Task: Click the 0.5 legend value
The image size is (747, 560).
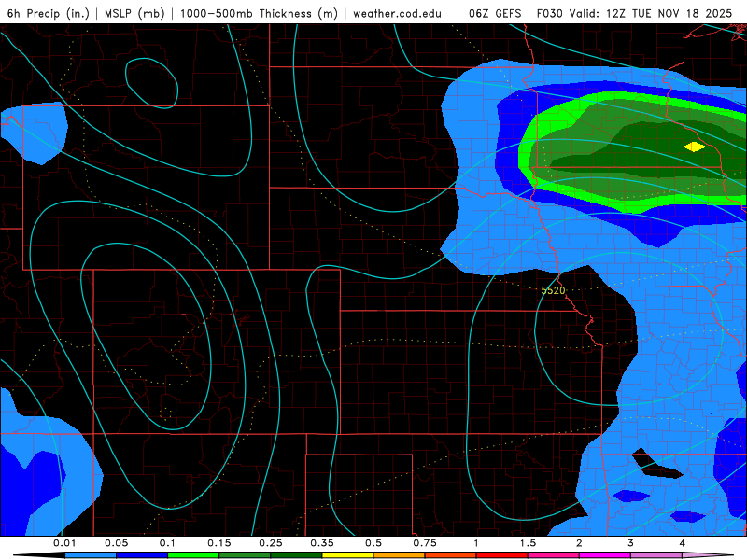Action: 373,543
